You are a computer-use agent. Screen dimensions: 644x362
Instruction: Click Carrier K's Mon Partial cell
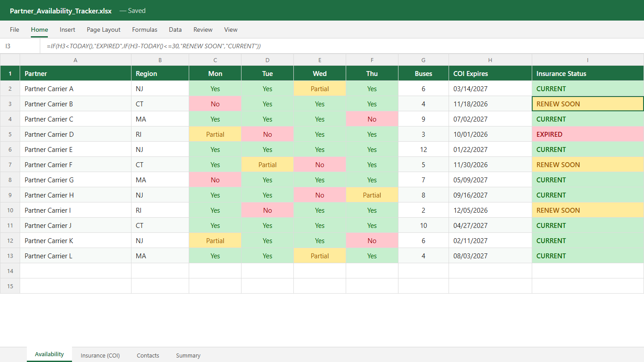click(215, 240)
